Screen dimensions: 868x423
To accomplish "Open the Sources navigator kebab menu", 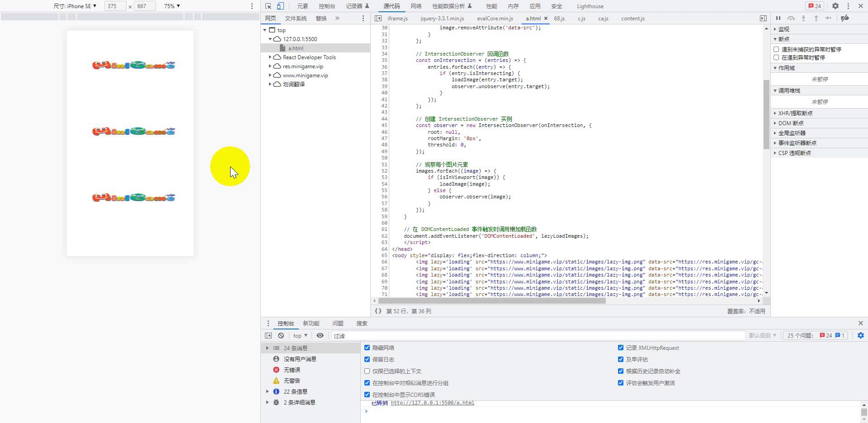I will point(363,18).
